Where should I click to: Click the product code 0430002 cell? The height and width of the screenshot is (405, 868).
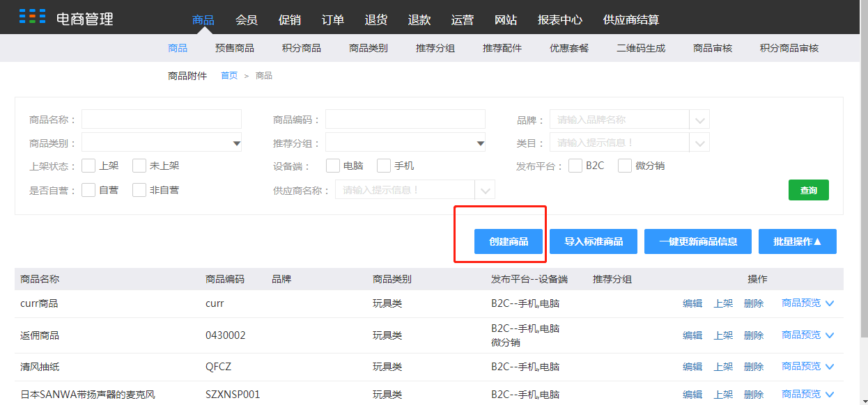226,335
